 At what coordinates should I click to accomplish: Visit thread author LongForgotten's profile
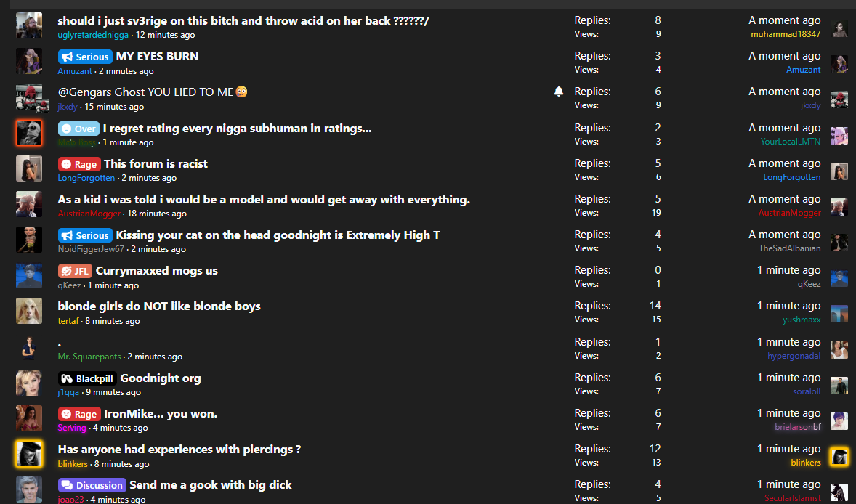click(x=86, y=178)
